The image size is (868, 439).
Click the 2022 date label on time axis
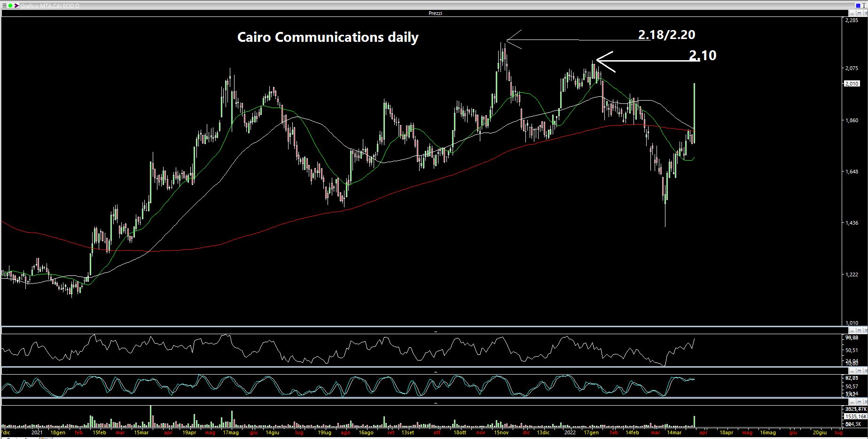click(x=570, y=432)
